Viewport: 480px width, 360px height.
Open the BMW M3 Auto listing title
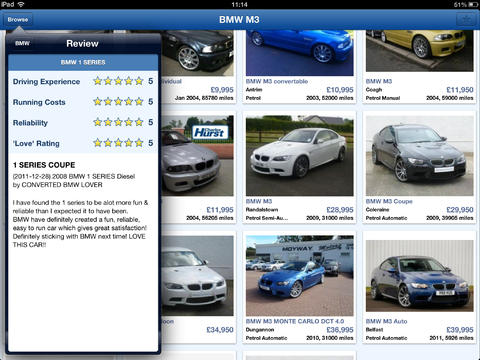click(386, 321)
